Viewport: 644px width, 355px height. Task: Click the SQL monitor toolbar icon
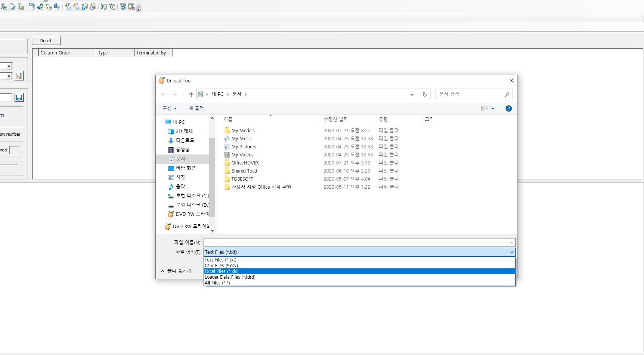32,6
